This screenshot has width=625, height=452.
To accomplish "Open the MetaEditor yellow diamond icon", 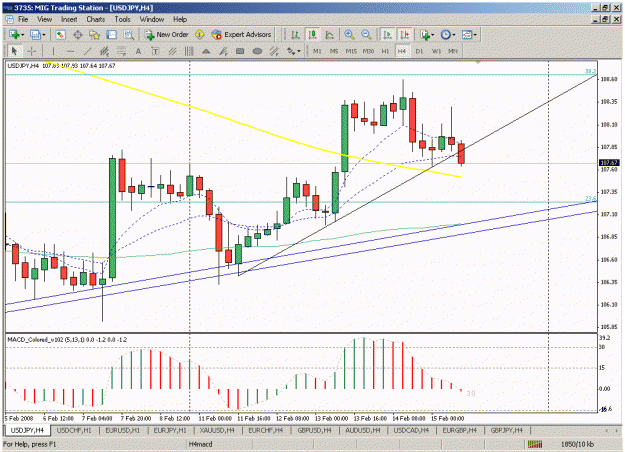I will click(200, 35).
